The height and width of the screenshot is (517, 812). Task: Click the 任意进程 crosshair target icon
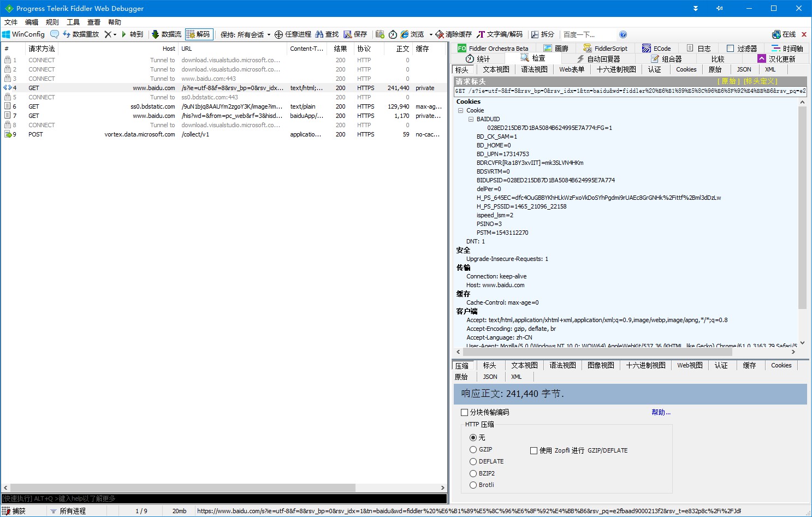click(278, 34)
